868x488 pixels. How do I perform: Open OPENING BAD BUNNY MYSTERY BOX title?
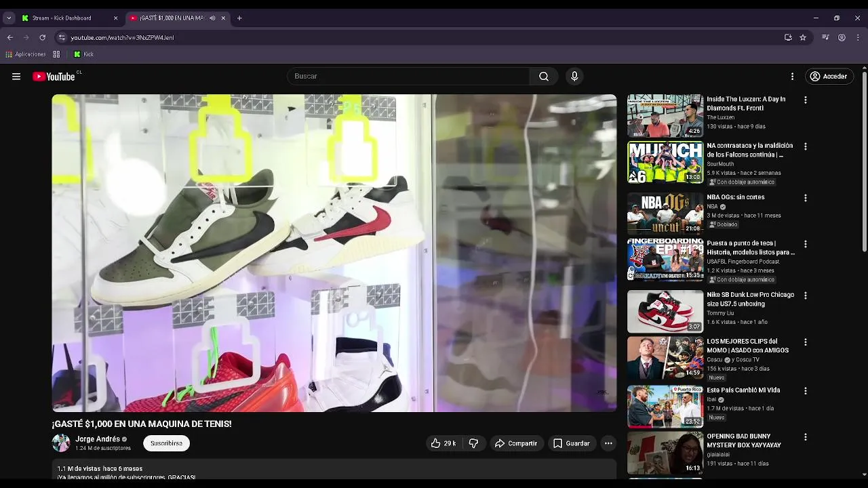(x=744, y=441)
